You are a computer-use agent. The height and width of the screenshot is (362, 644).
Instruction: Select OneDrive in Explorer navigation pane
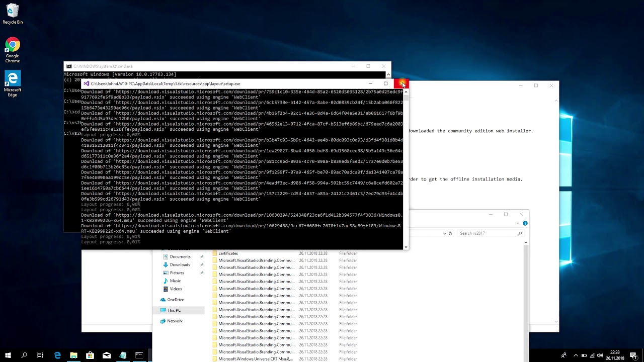click(x=175, y=300)
